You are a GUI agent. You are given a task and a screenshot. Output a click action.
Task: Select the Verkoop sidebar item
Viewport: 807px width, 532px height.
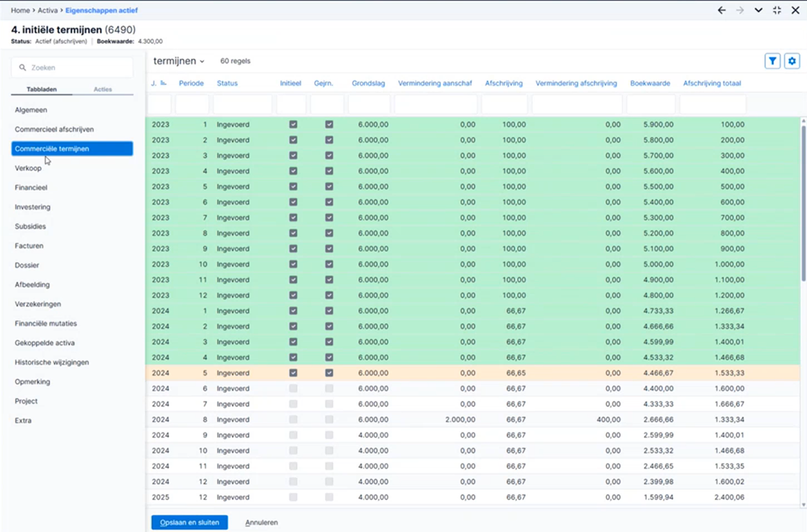(28, 168)
